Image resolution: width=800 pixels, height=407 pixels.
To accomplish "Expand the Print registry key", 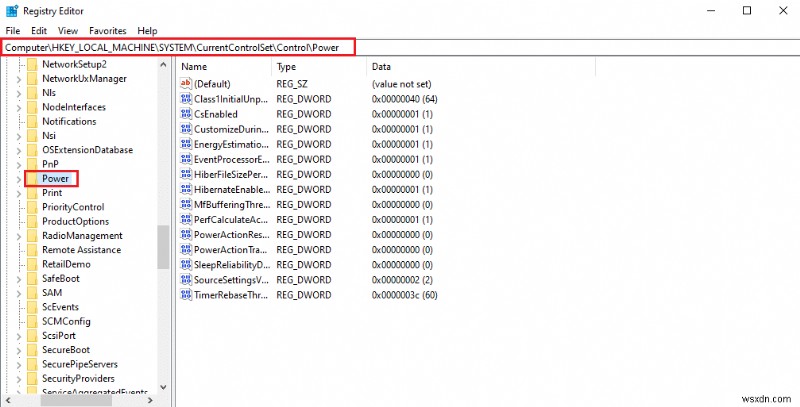I will pos(18,193).
